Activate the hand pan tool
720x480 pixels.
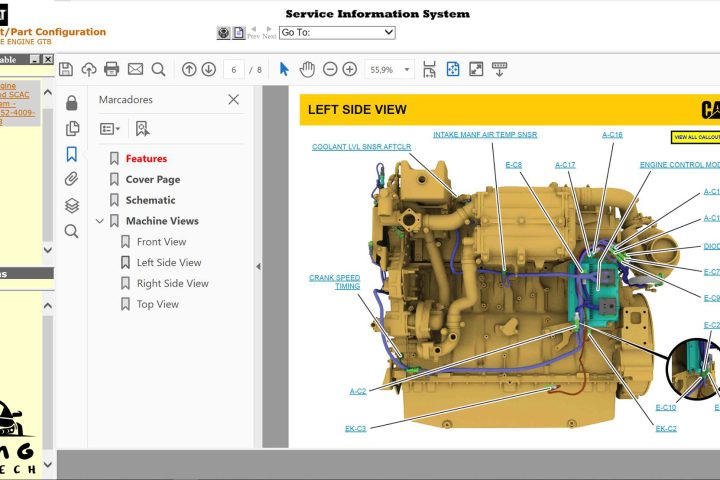coord(307,69)
